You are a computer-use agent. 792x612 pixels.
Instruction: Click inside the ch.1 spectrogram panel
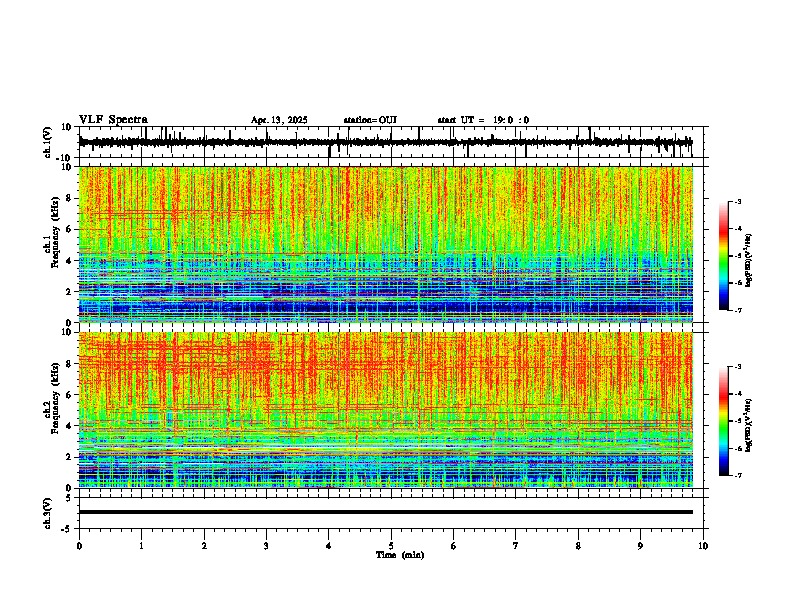pyautogui.click(x=385, y=244)
